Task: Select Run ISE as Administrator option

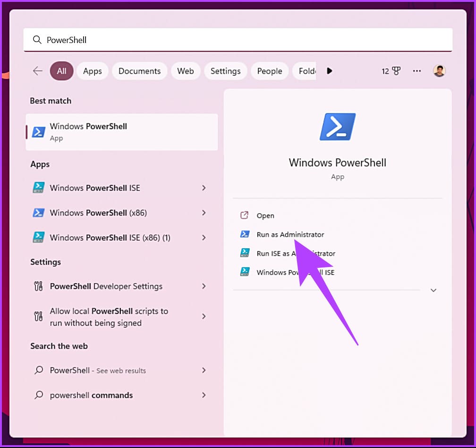Action: 296,253
